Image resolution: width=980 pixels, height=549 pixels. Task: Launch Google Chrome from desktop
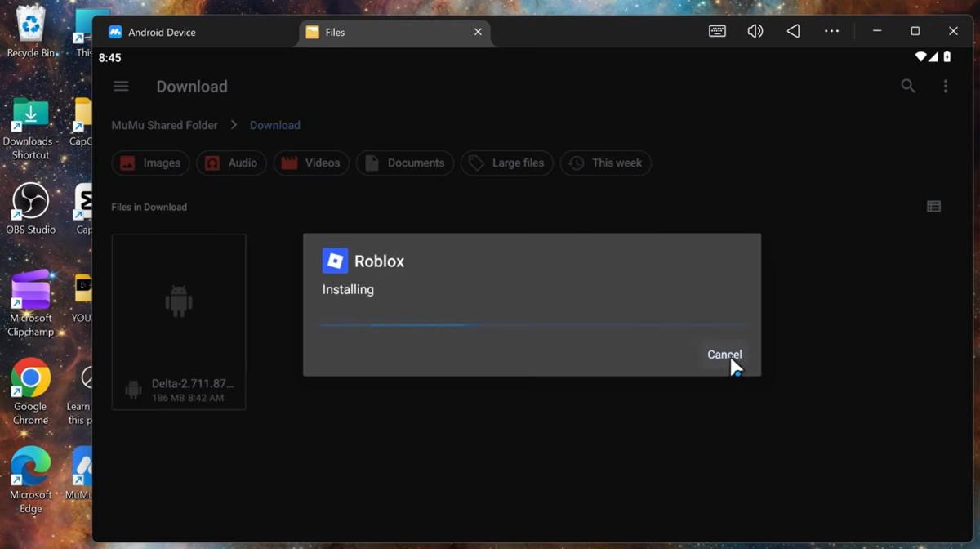click(x=30, y=392)
